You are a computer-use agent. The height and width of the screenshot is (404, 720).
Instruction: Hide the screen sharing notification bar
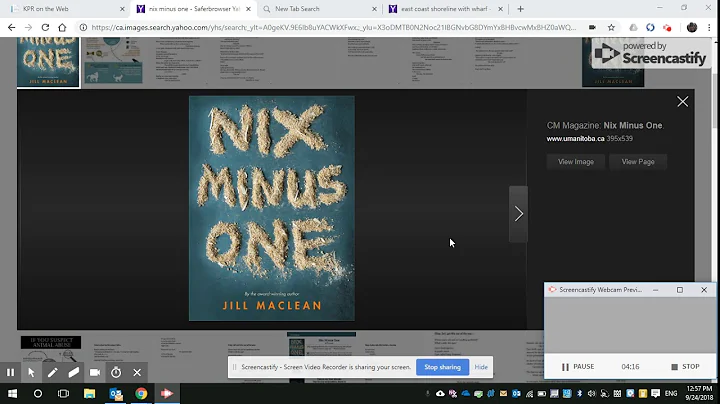[481, 367]
